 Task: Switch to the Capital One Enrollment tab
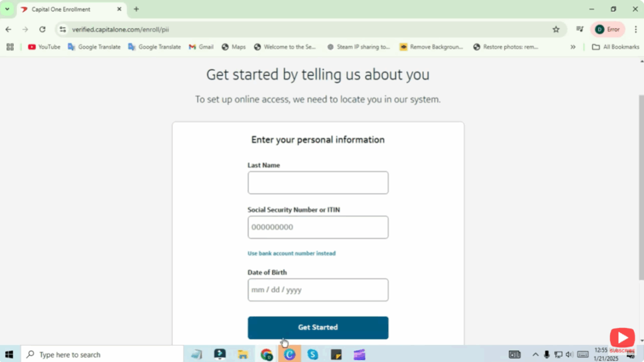[x=63, y=9]
